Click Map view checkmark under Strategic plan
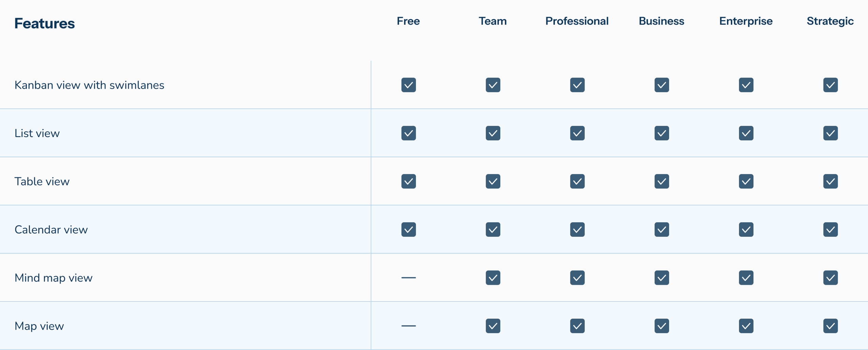868x350 pixels. (x=830, y=326)
